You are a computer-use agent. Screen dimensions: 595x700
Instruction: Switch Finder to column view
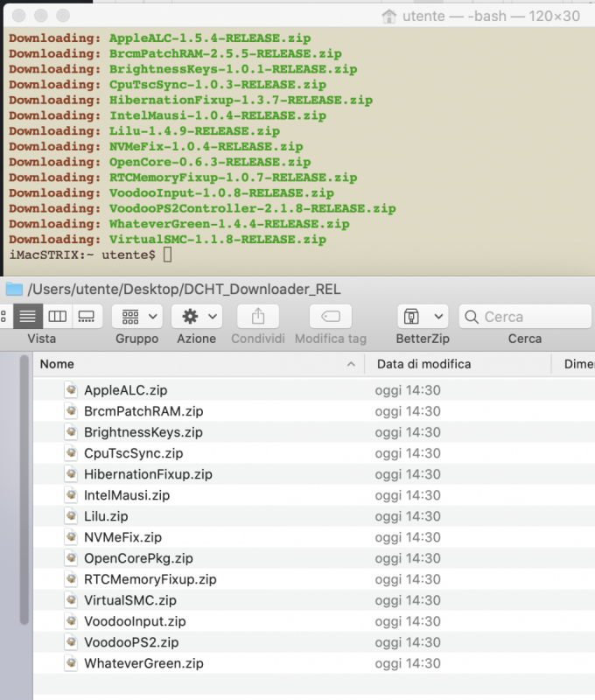pos(57,317)
